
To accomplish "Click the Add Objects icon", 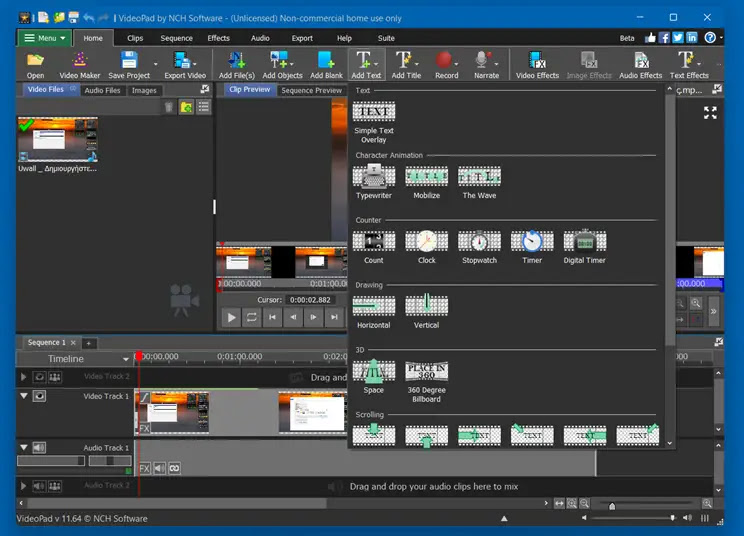I will tap(282, 65).
